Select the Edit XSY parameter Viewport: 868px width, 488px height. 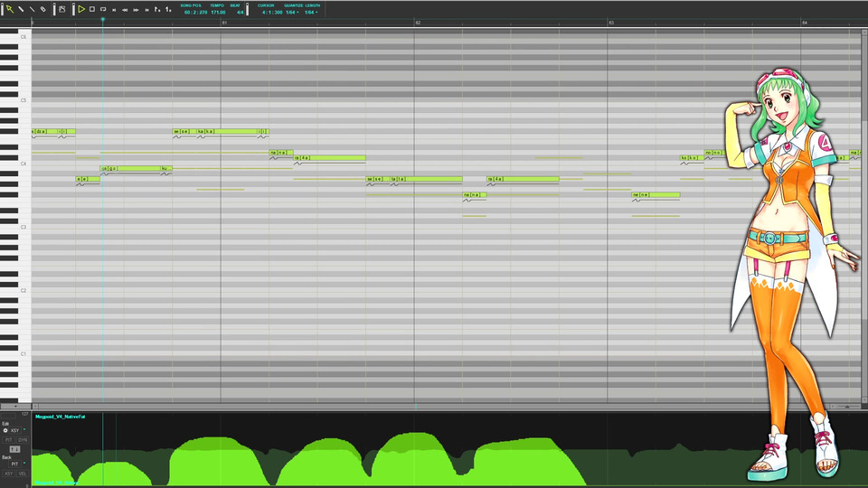[x=15, y=430]
